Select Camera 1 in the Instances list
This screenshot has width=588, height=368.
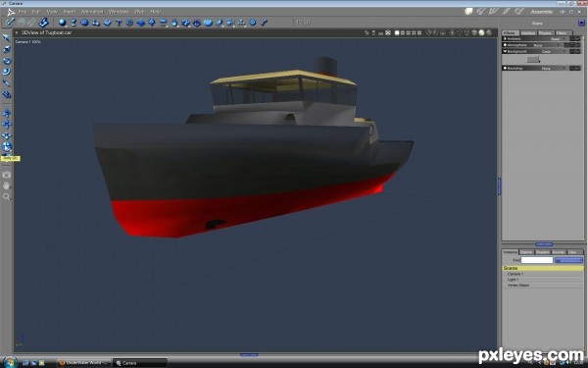tap(543, 274)
